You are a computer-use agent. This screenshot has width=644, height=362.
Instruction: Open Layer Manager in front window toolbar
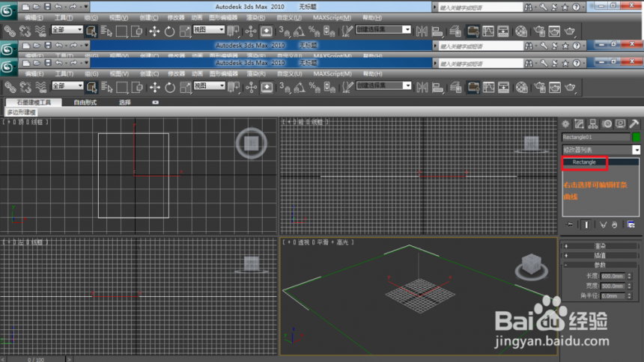(x=455, y=88)
